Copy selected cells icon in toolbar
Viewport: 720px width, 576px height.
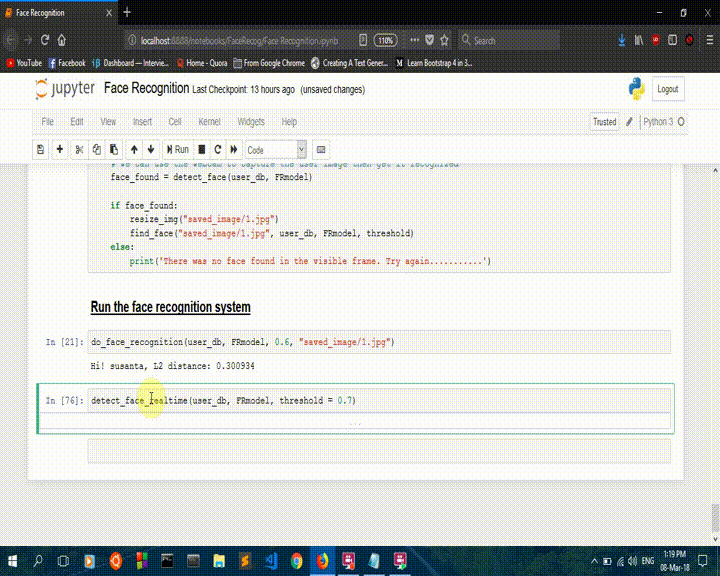[x=96, y=150]
